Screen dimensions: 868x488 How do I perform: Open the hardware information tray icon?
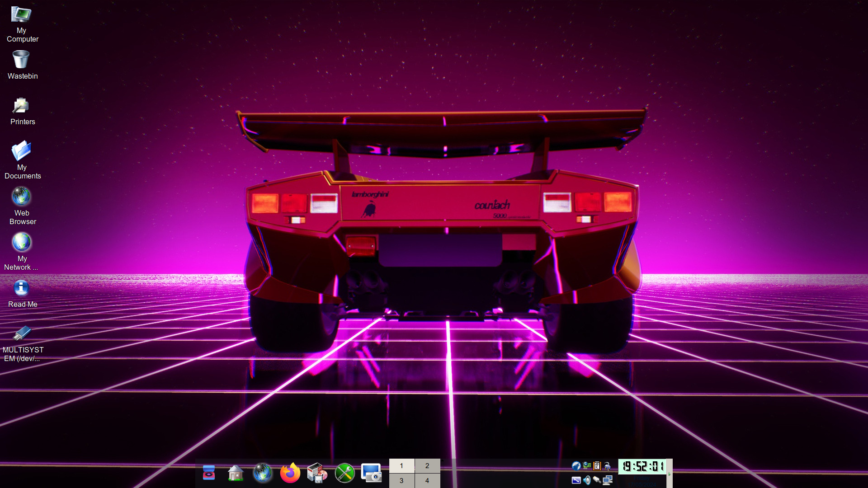[587, 466]
